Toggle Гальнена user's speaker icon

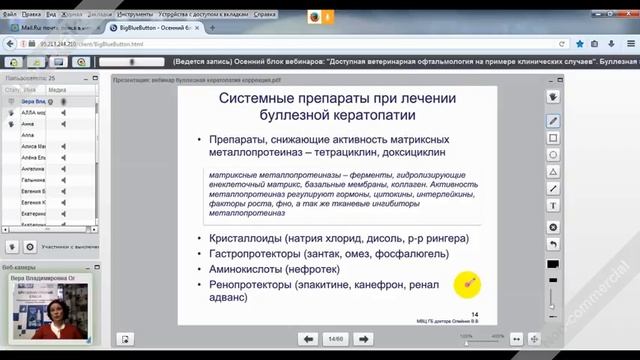(x=64, y=180)
